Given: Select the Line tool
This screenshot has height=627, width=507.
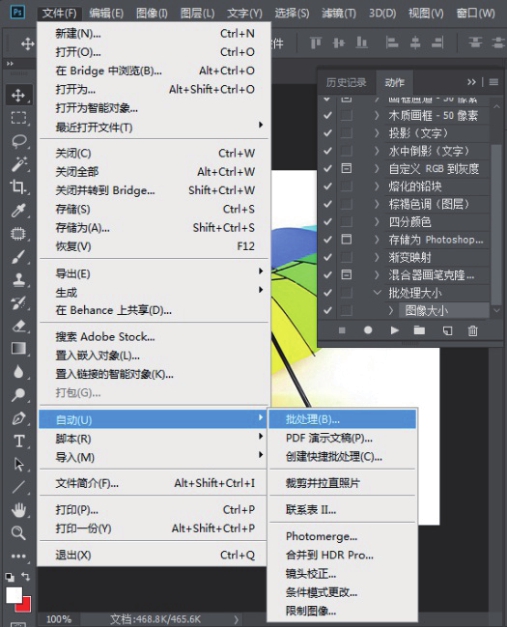Looking at the screenshot, I should [x=18, y=487].
